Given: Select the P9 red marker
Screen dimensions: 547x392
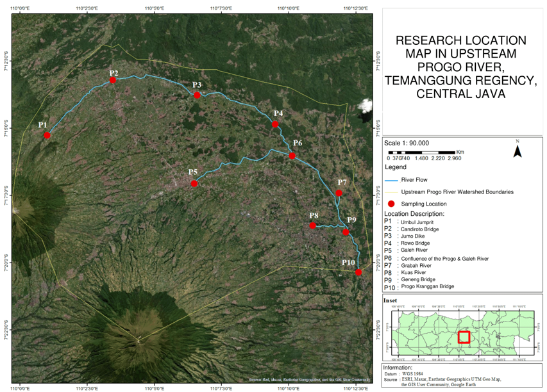Looking at the screenshot, I should (x=346, y=232).
